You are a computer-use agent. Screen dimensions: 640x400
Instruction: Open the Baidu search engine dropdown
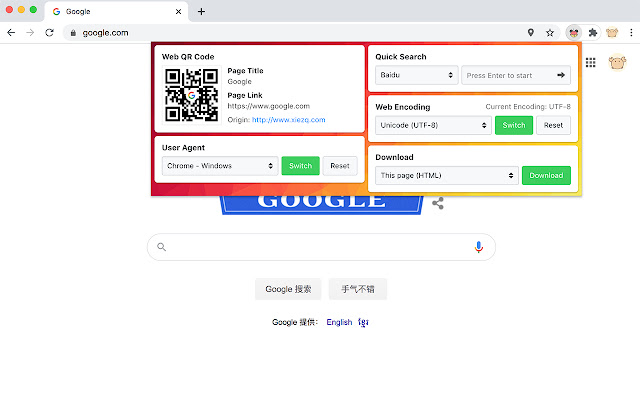[x=417, y=75]
